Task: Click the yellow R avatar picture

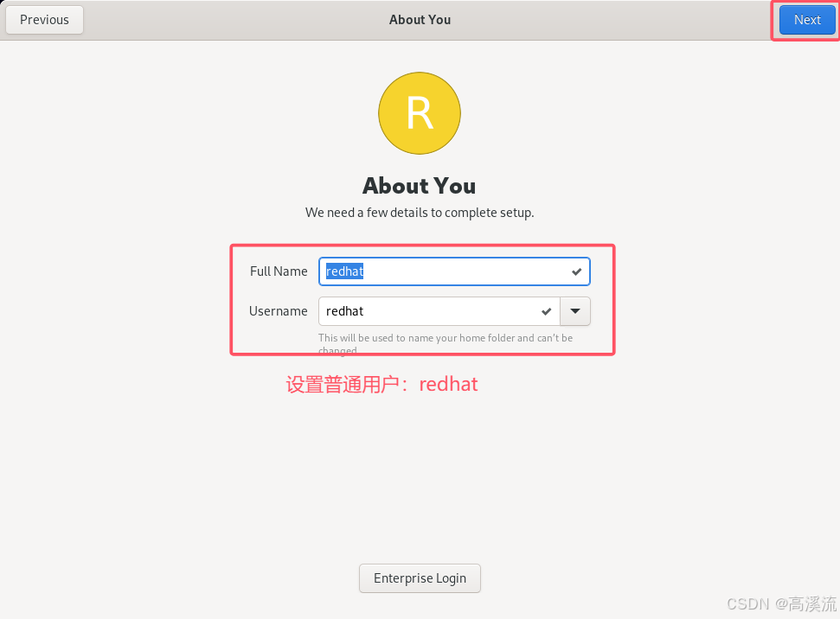Action: coord(420,113)
